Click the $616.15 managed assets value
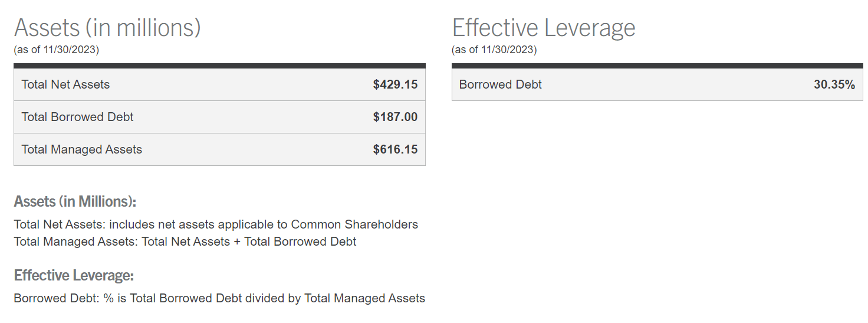 [x=395, y=149]
